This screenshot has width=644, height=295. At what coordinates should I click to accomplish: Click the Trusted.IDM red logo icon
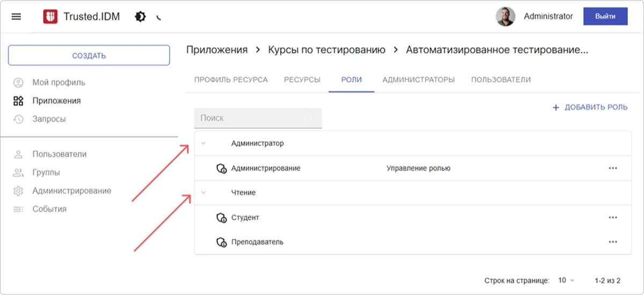(x=50, y=17)
